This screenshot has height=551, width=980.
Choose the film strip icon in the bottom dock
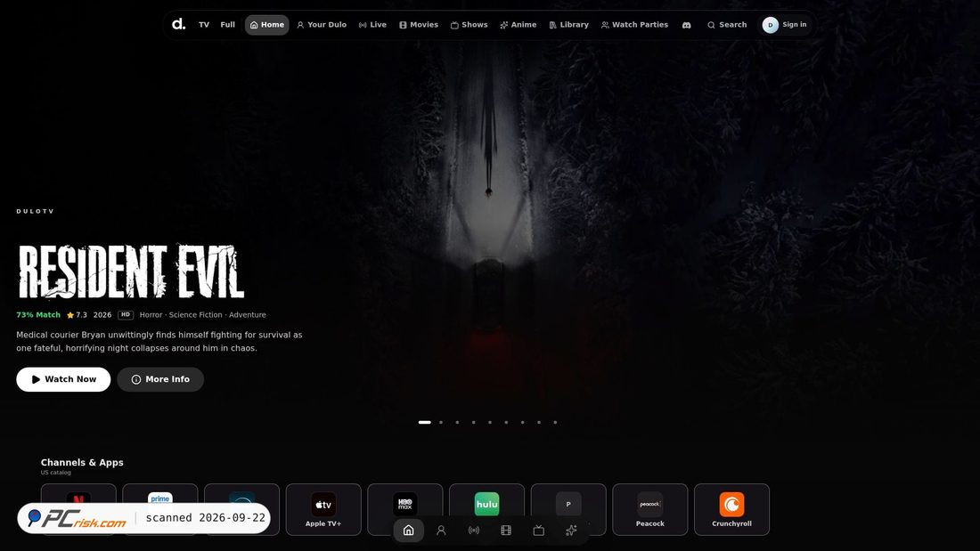click(x=506, y=531)
